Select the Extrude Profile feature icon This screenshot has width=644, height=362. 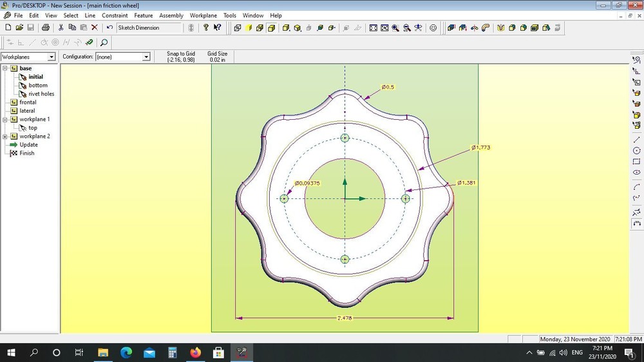[x=450, y=28]
